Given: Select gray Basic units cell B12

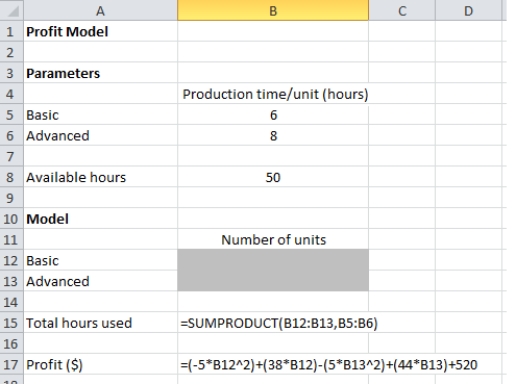Looking at the screenshot, I should coord(273,260).
